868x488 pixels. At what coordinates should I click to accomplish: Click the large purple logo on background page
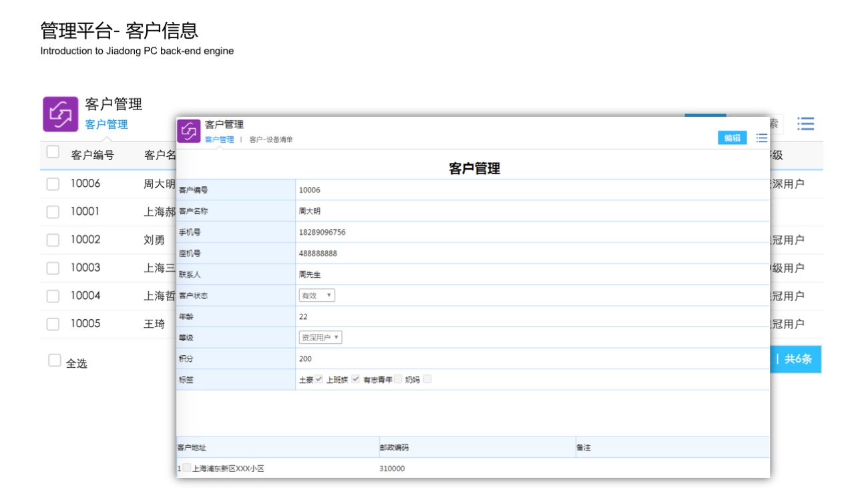pos(60,114)
